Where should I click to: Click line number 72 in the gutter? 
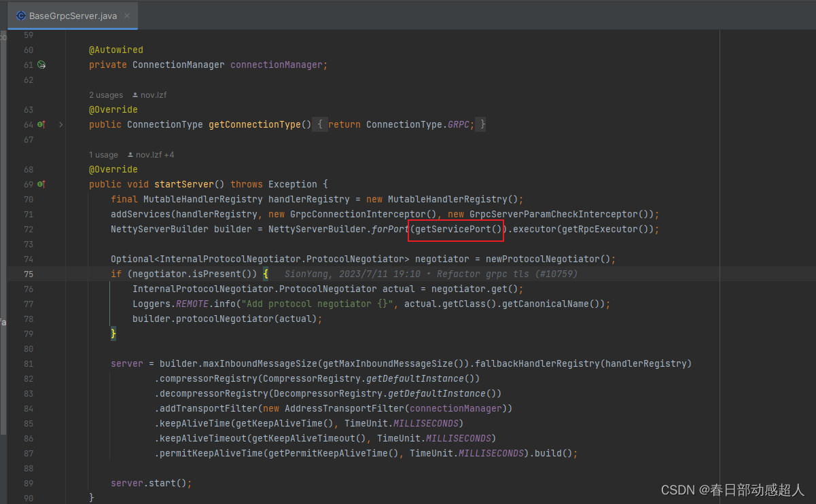coord(28,230)
